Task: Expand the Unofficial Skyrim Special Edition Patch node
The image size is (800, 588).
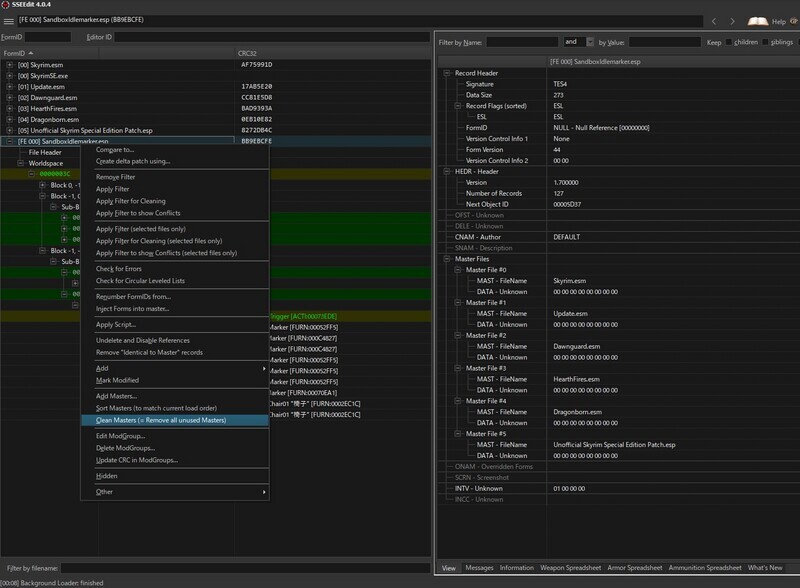Action: click(x=9, y=130)
